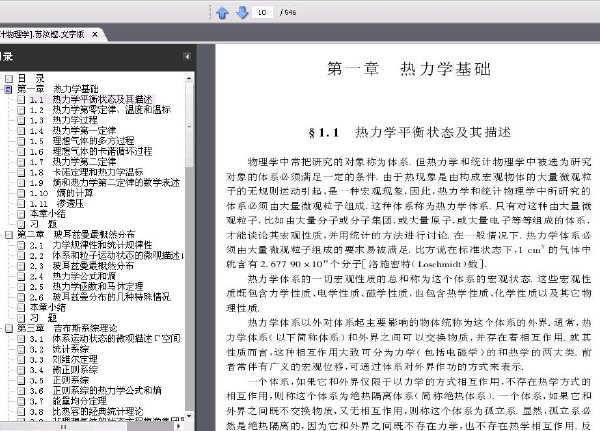Click bookmark icon beside 1.3 热力学过程
The width and height of the screenshot is (600, 431).
(x=21, y=121)
